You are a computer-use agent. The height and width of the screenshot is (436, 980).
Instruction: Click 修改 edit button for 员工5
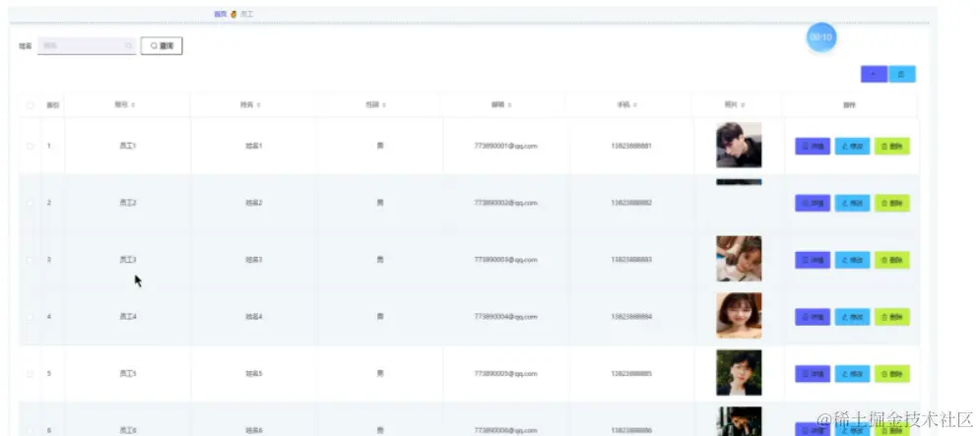pyautogui.click(x=853, y=374)
